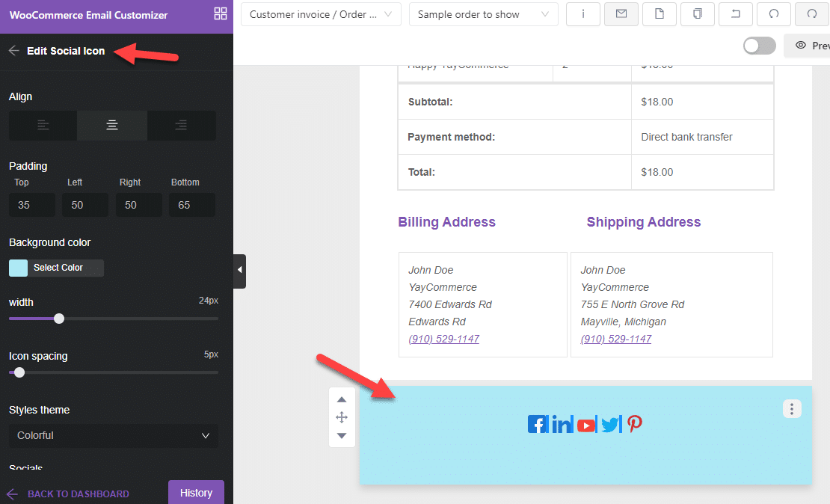Switch to mobile preview icon
This screenshot has width=830, height=504.
[697, 14]
